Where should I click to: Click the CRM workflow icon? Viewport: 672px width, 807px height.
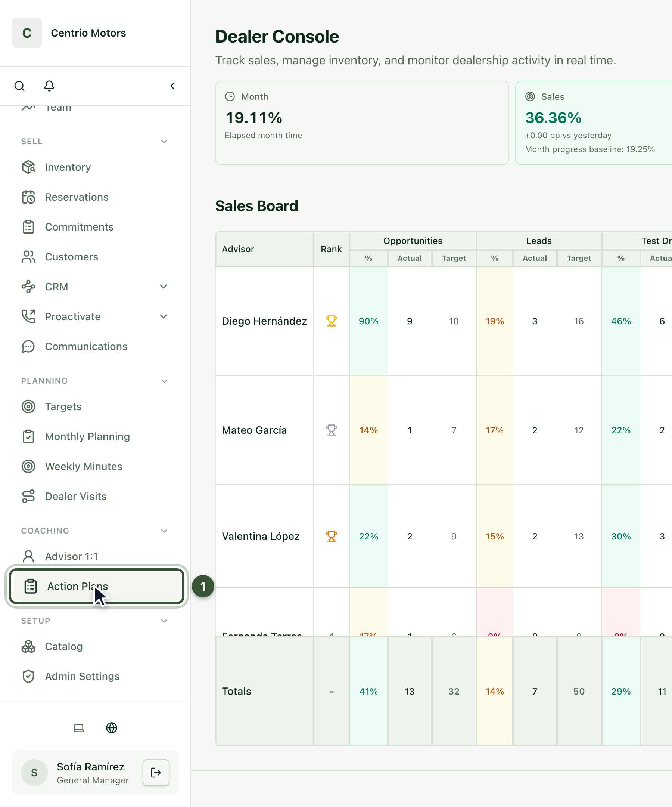tap(28, 287)
